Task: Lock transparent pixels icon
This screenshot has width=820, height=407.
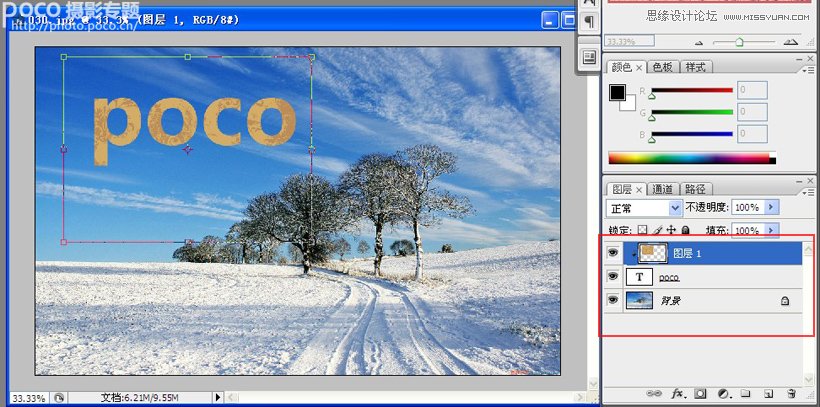Action: 643,230
